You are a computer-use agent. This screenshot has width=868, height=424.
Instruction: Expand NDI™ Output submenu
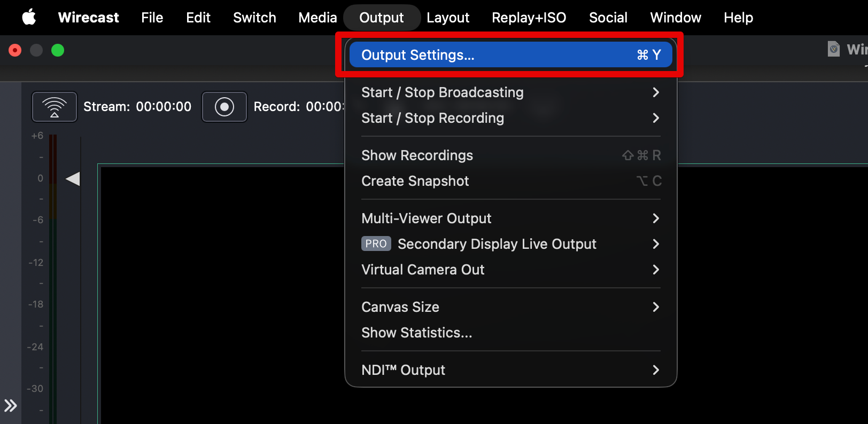click(511, 370)
